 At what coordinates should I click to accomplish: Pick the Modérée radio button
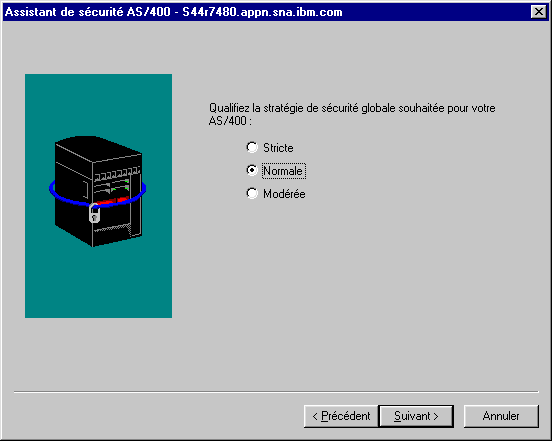point(252,193)
